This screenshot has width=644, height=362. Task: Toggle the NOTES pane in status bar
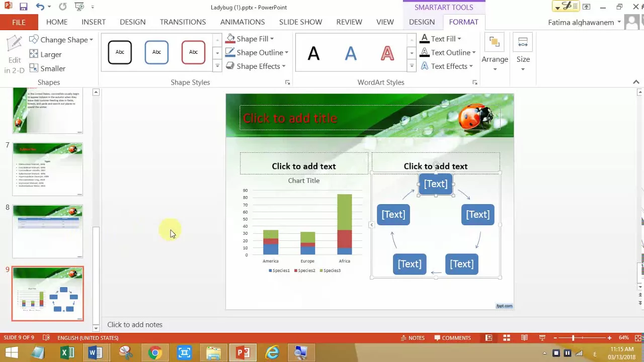point(413,338)
